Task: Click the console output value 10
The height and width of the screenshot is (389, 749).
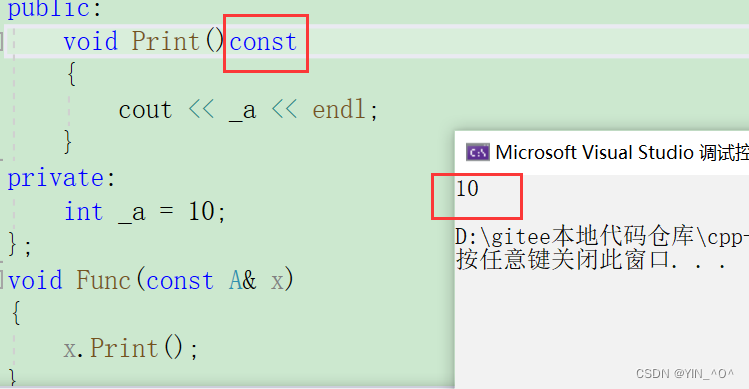Action: coord(467,189)
